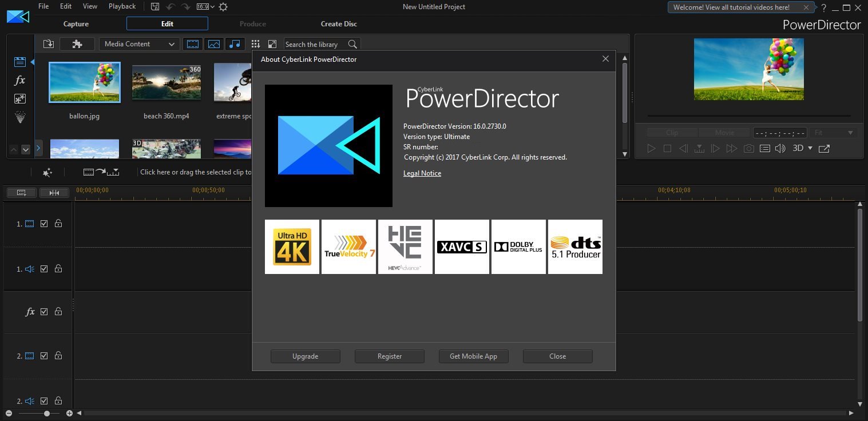Click the camera snapshot icon in preview controls

[748, 148]
